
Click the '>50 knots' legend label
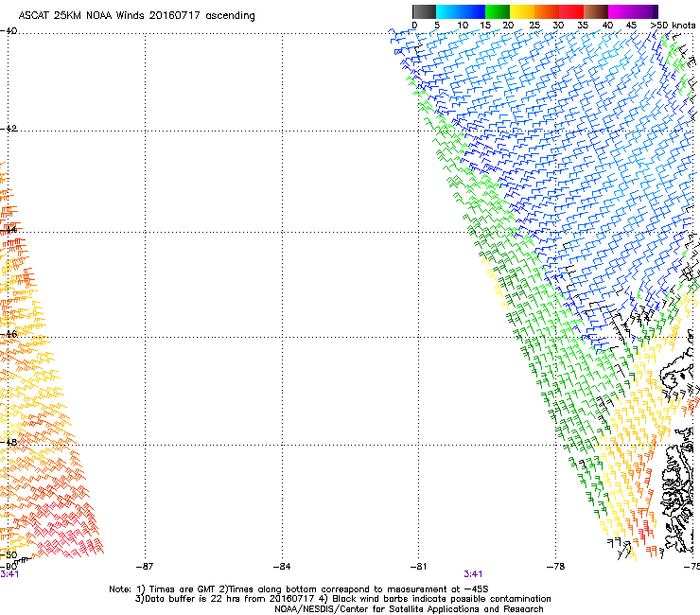(673, 26)
